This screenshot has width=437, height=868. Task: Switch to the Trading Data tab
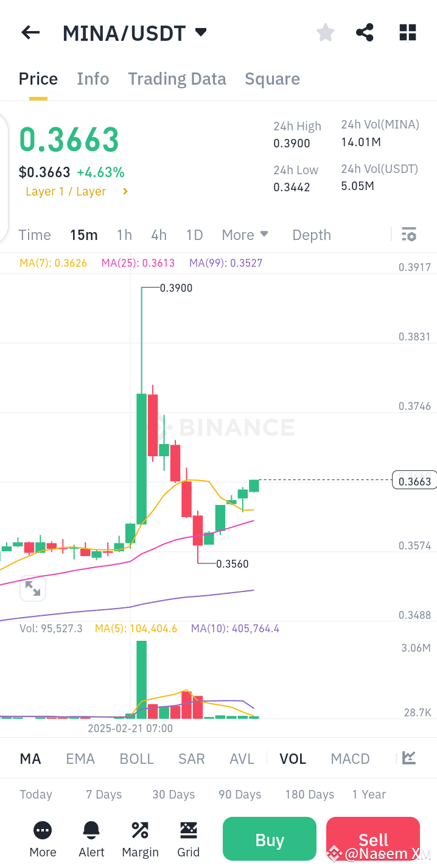(177, 79)
